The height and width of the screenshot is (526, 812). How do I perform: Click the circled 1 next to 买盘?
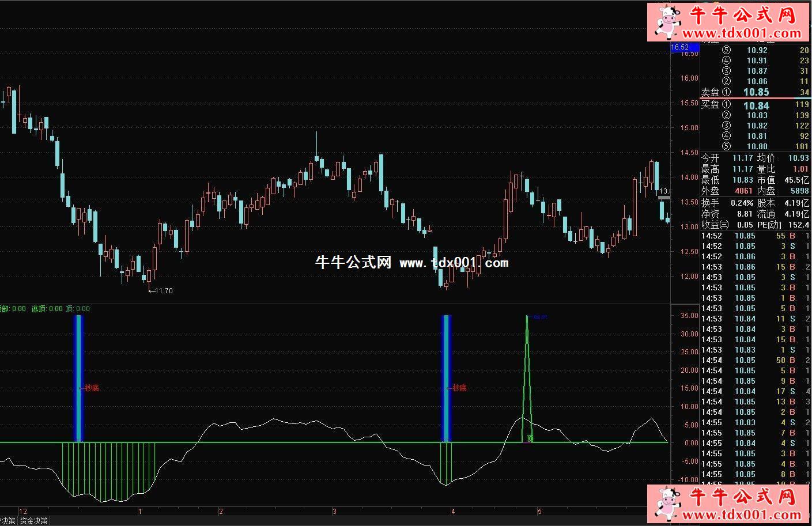point(726,105)
